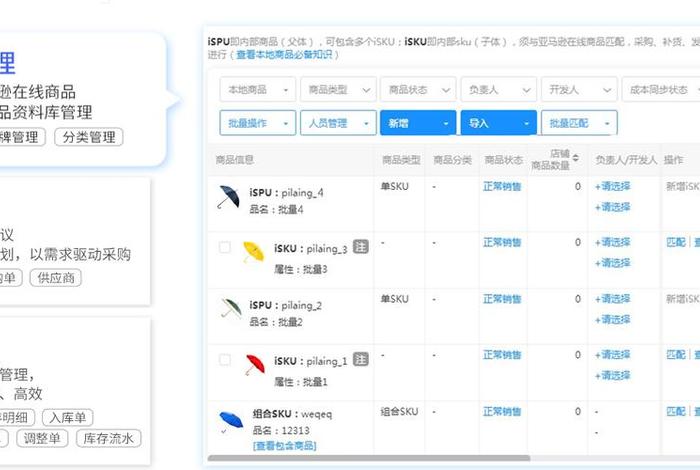The image size is (700, 470).
Task: Click the 库存流水 tag
Action: point(108,438)
